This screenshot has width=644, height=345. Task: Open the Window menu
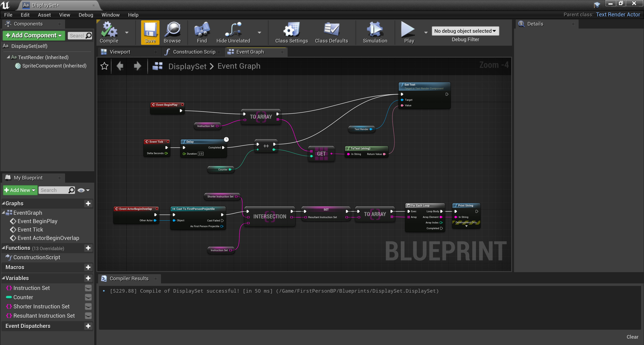[x=110, y=15]
